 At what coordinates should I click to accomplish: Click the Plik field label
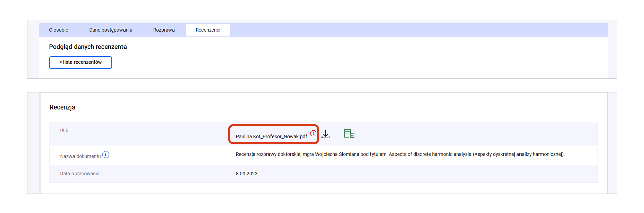pyautogui.click(x=64, y=131)
